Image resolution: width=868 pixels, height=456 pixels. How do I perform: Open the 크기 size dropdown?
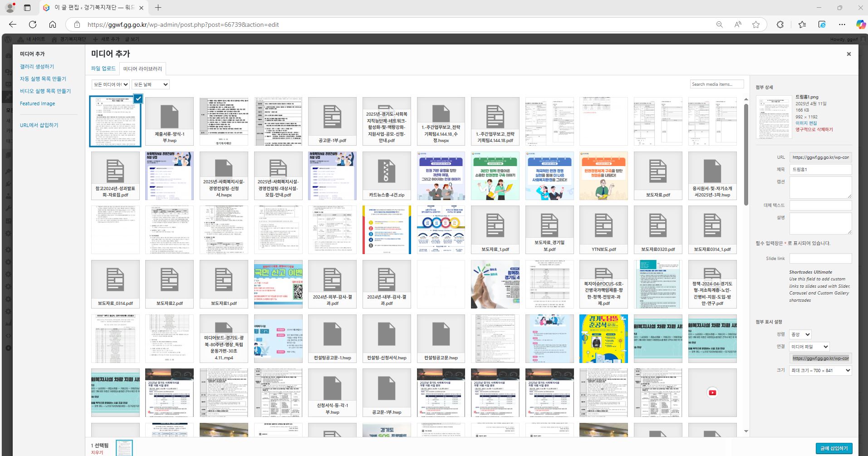click(820, 371)
